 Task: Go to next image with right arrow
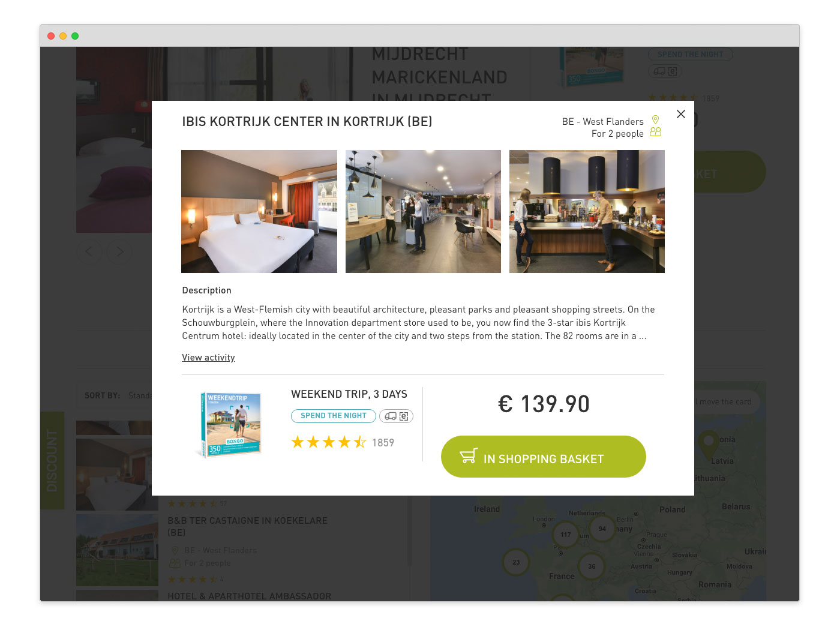(x=119, y=251)
